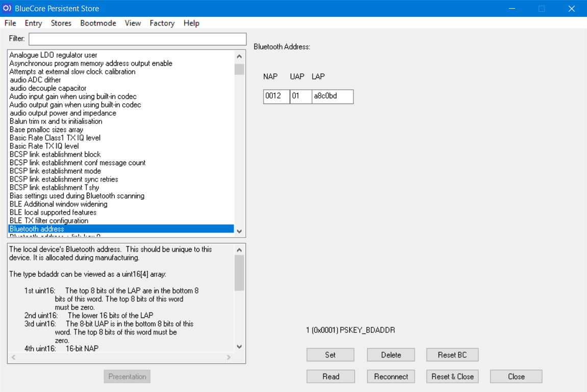The width and height of the screenshot is (587, 392).
Task: Open the File menu
Action: 10,23
